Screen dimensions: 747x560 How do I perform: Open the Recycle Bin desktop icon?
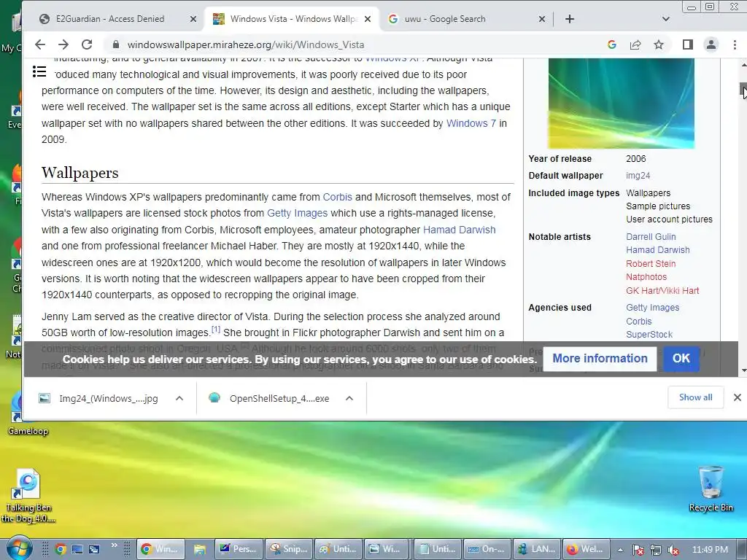pyautogui.click(x=711, y=488)
